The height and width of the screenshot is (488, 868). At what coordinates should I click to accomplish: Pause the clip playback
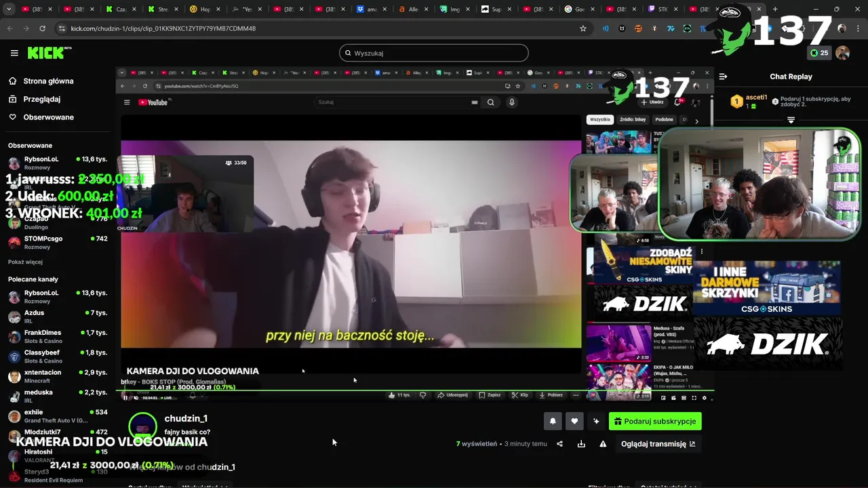click(x=125, y=397)
